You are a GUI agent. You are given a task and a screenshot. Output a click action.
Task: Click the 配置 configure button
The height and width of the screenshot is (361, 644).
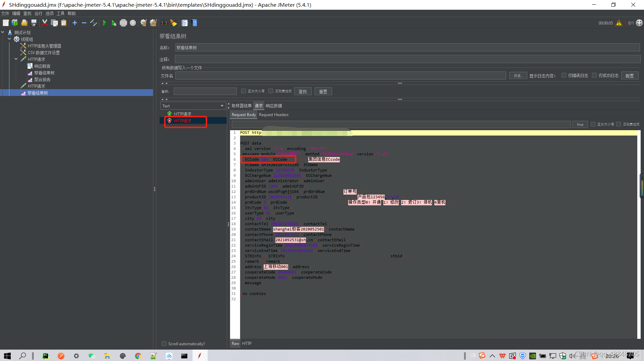click(x=630, y=75)
